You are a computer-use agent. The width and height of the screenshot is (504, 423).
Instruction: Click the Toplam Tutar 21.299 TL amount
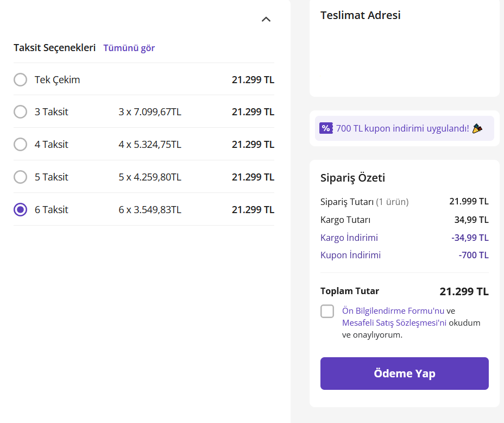click(464, 291)
